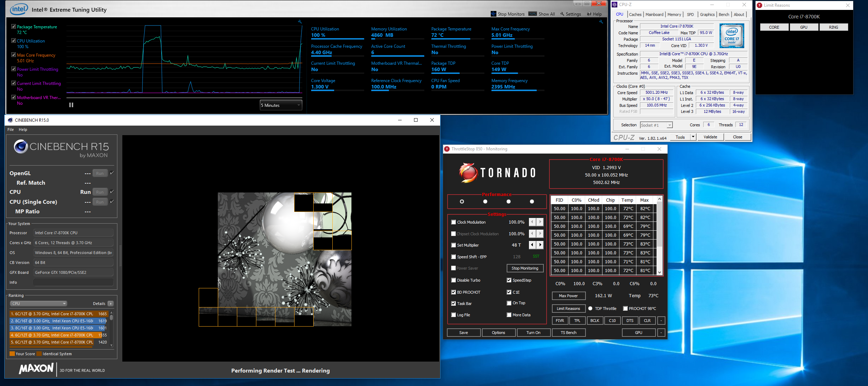Click the wrench icon beside XTU monitor tiles
The width and height of the screenshot is (868, 386).
601,22
